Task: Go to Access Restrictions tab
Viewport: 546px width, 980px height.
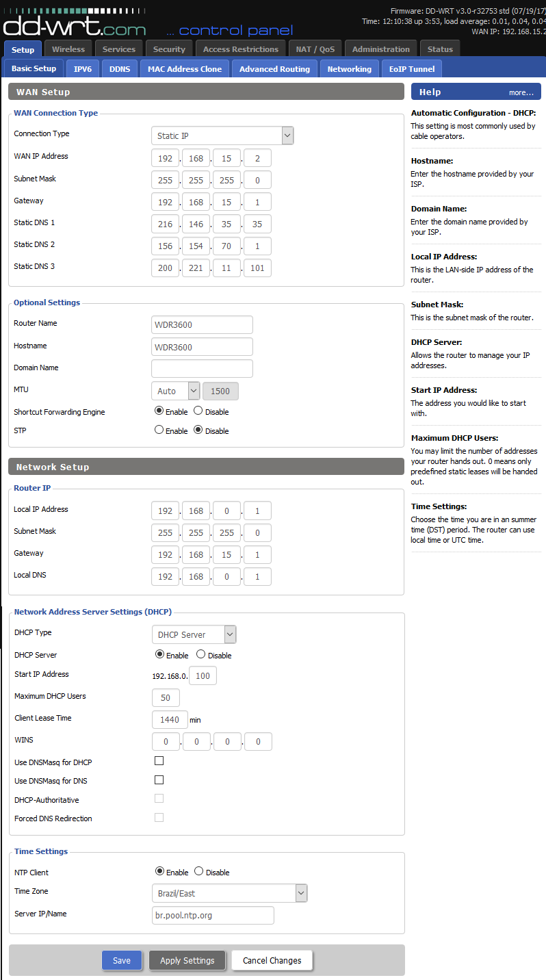Action: (241, 49)
